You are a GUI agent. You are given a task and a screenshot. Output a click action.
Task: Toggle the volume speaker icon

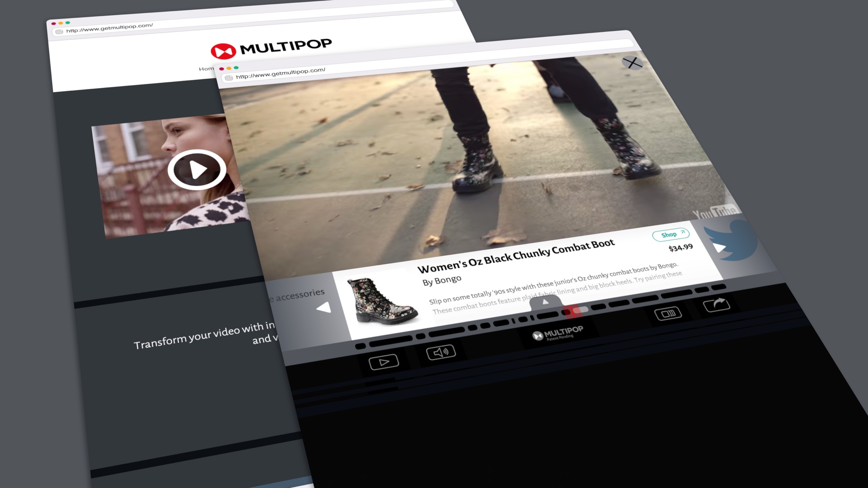(441, 352)
